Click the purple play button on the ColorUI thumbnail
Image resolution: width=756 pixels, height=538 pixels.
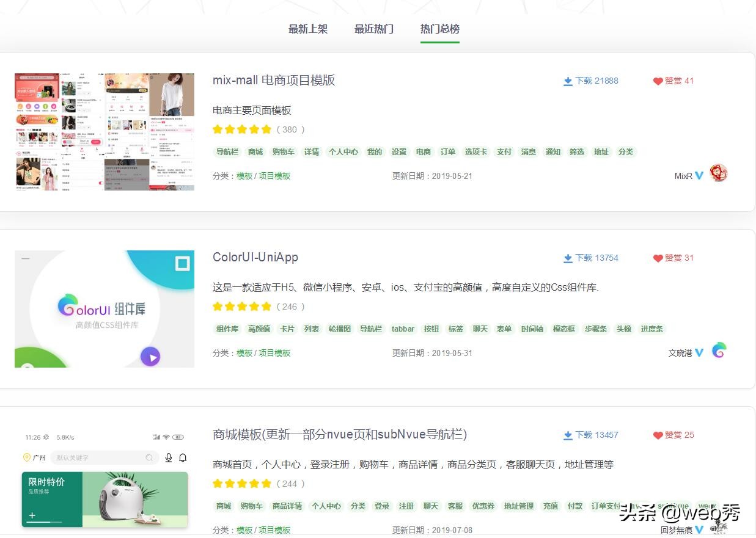point(151,357)
